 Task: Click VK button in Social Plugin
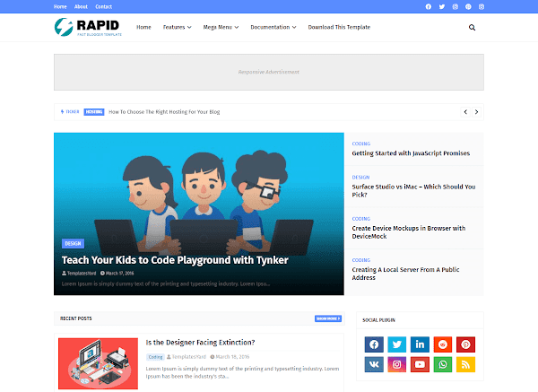[374, 364]
